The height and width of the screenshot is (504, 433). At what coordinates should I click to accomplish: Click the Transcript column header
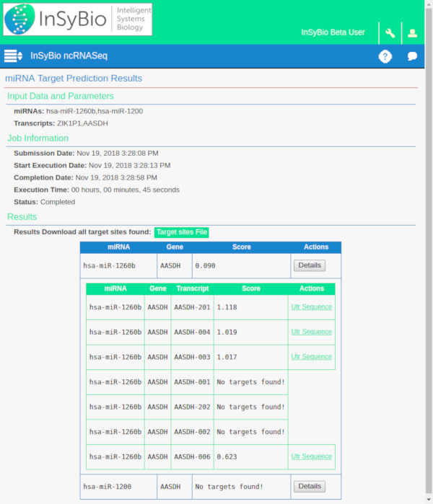point(192,288)
